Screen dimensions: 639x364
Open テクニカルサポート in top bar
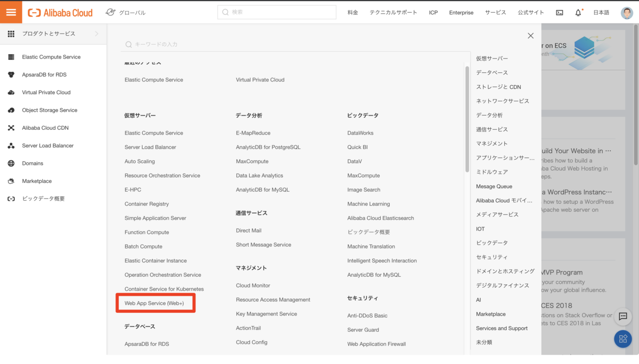394,12
